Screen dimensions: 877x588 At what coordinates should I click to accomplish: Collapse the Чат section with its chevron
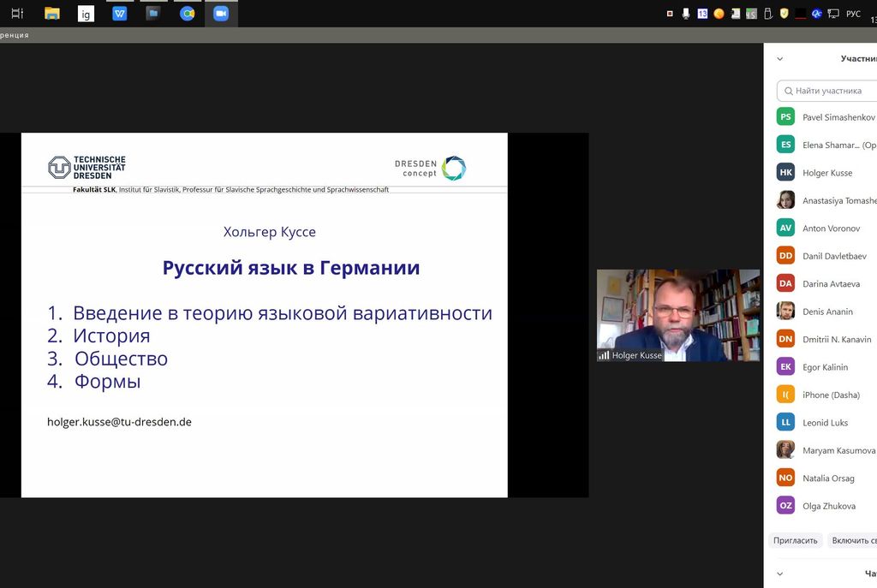tap(779, 573)
